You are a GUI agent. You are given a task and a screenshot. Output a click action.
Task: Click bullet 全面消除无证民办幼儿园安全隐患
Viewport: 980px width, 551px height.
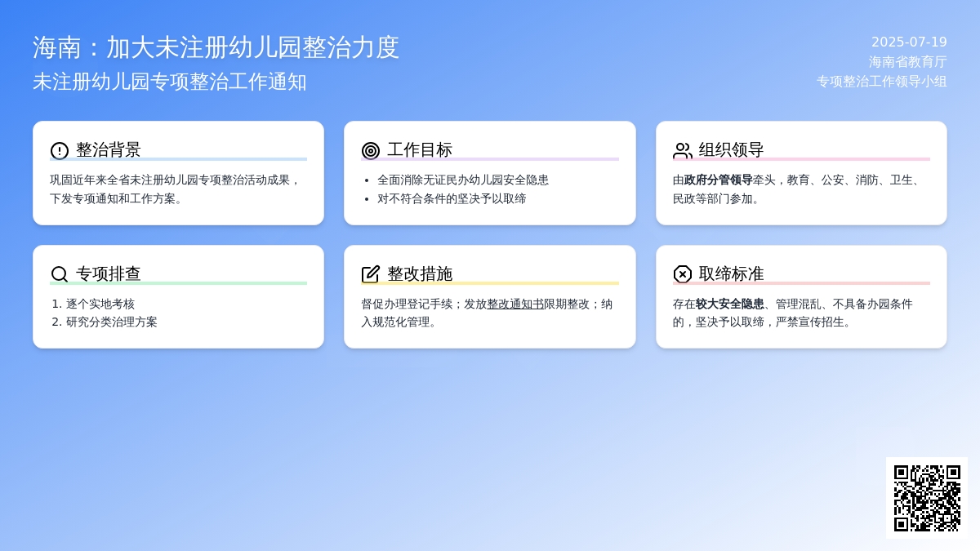463,180
